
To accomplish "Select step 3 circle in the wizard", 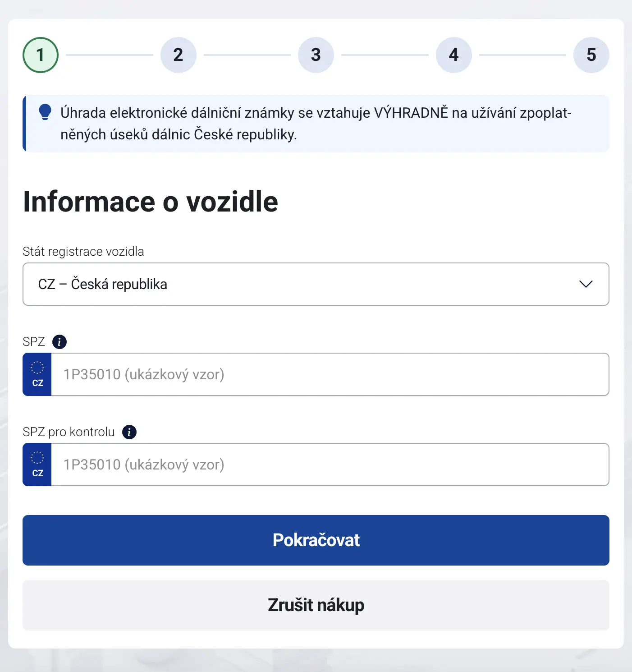I will [x=316, y=55].
